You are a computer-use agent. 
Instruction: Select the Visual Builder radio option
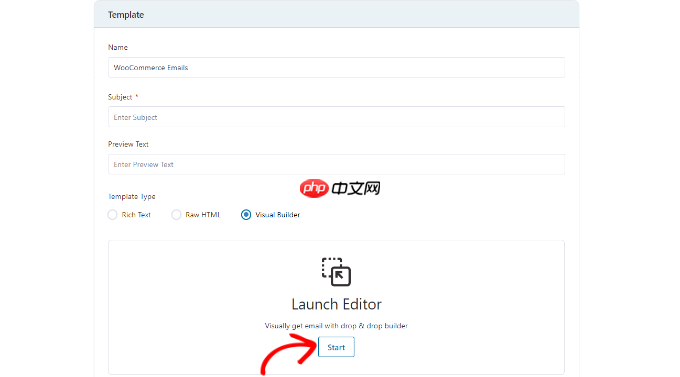click(x=246, y=215)
